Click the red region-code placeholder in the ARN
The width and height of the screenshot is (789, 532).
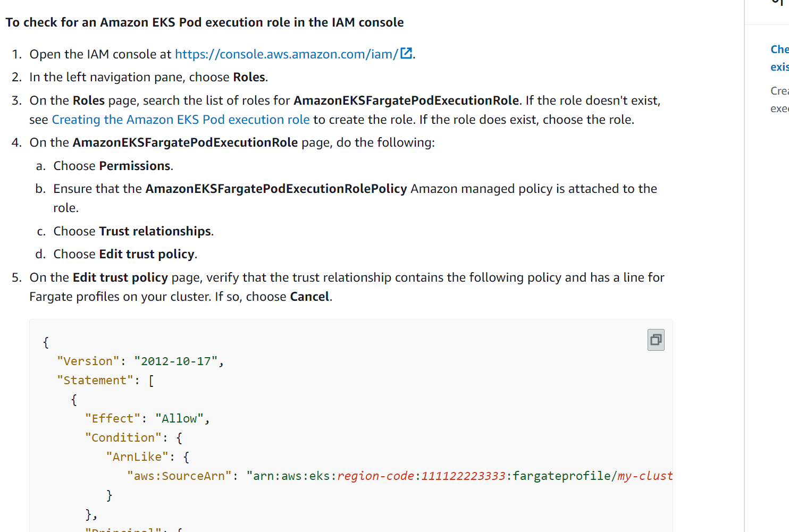pos(375,476)
